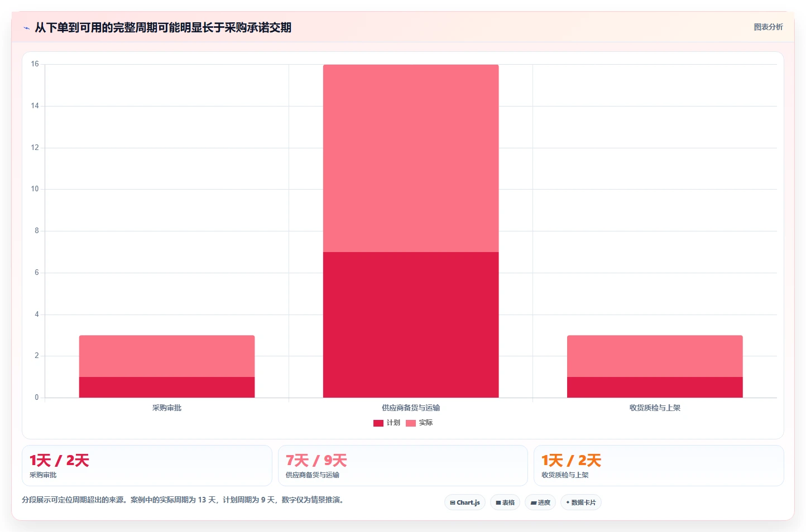This screenshot has width=806, height=532.
Task: Toggle the 实际 legend color swatch
Action: [x=411, y=423]
